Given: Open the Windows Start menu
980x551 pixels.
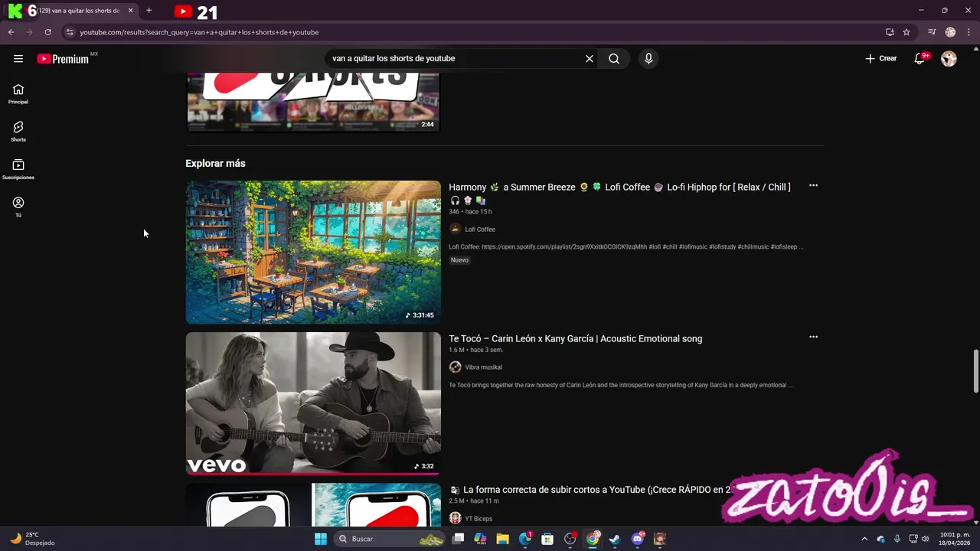Looking at the screenshot, I should [321, 539].
